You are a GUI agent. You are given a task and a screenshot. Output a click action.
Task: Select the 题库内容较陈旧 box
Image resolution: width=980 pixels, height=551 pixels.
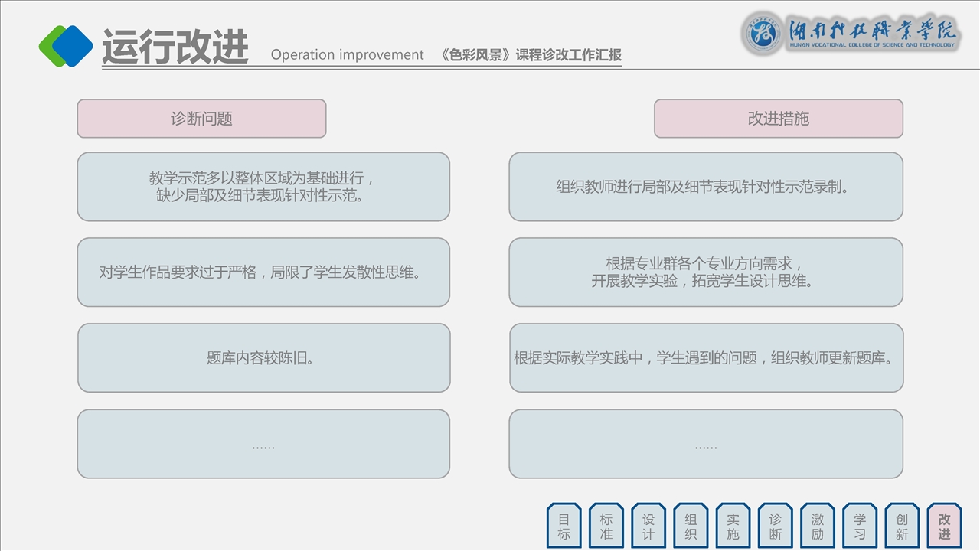(x=263, y=357)
